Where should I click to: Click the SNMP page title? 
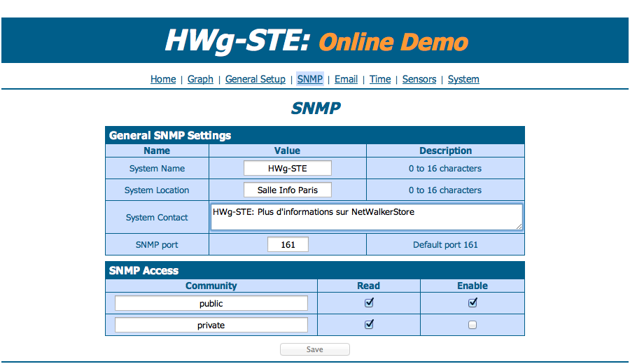pyautogui.click(x=316, y=108)
